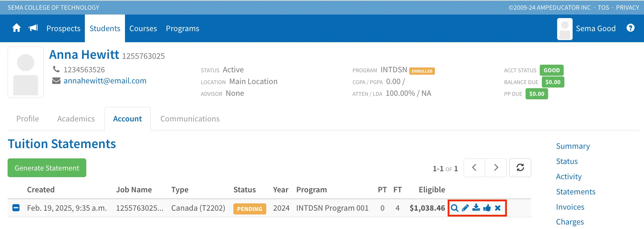Open Sema Good user account menu
The height and width of the screenshot is (229, 644).
pyautogui.click(x=587, y=29)
